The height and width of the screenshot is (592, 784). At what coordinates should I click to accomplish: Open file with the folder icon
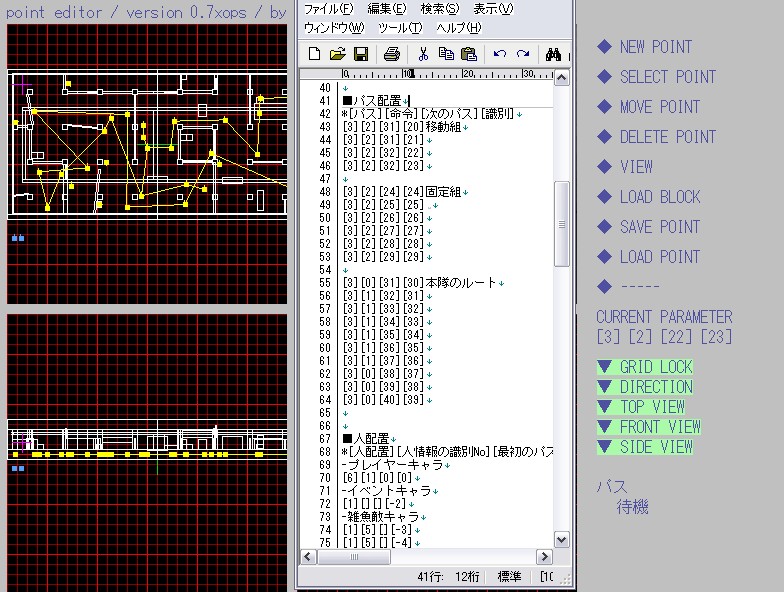(x=338, y=54)
